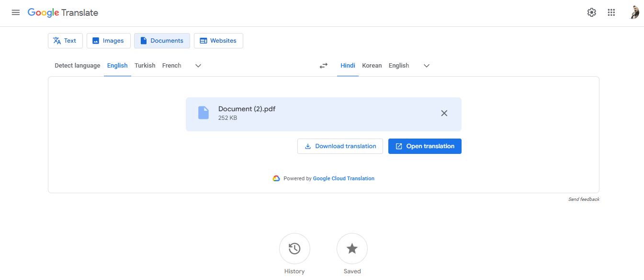Viewport: 644px width, 280px height.
Task: Switch to the Images translation mode
Action: 108,41
